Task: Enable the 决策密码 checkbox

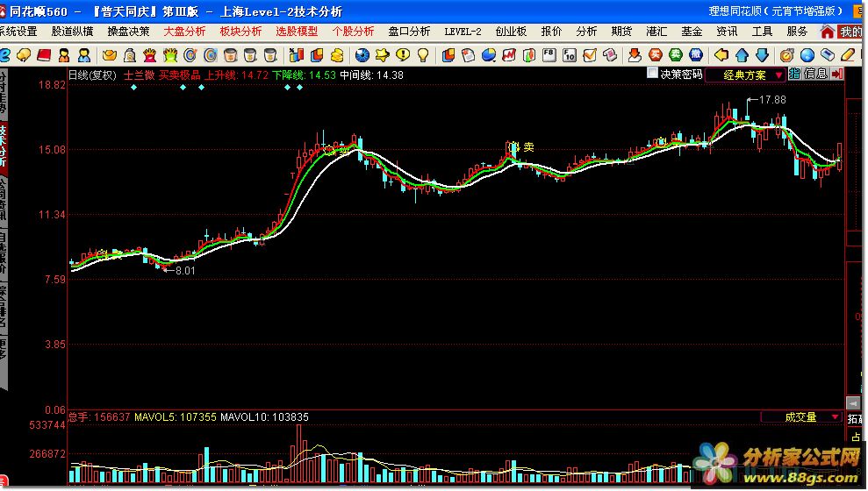Action: click(x=653, y=73)
